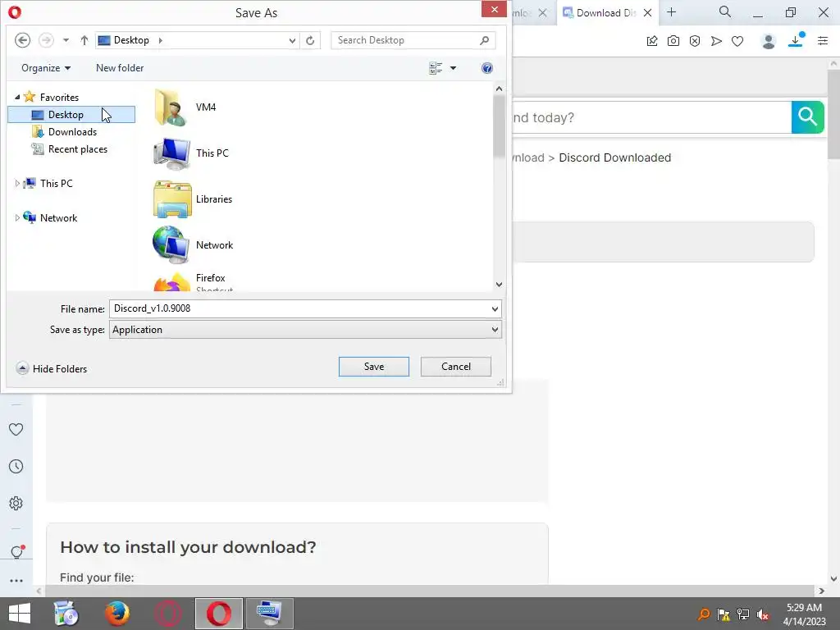
Task: Add page to bookmarks heart icon
Action: pyautogui.click(x=737, y=41)
